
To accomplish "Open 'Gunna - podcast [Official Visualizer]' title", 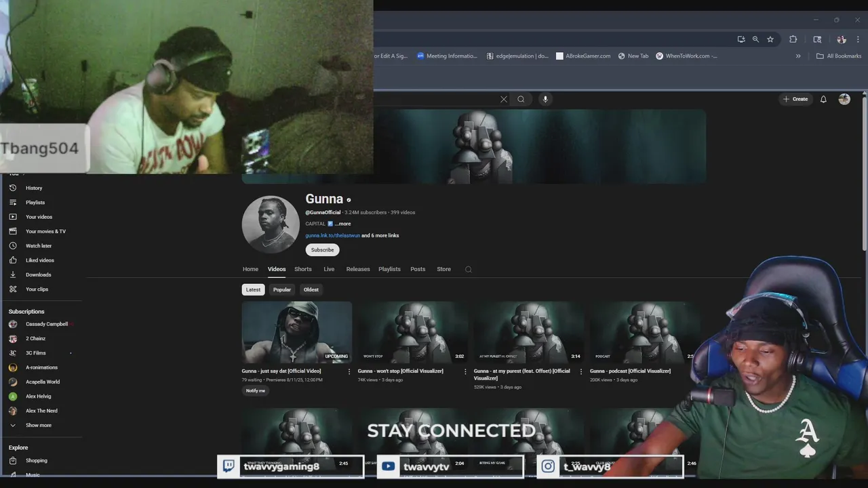I will tap(630, 371).
